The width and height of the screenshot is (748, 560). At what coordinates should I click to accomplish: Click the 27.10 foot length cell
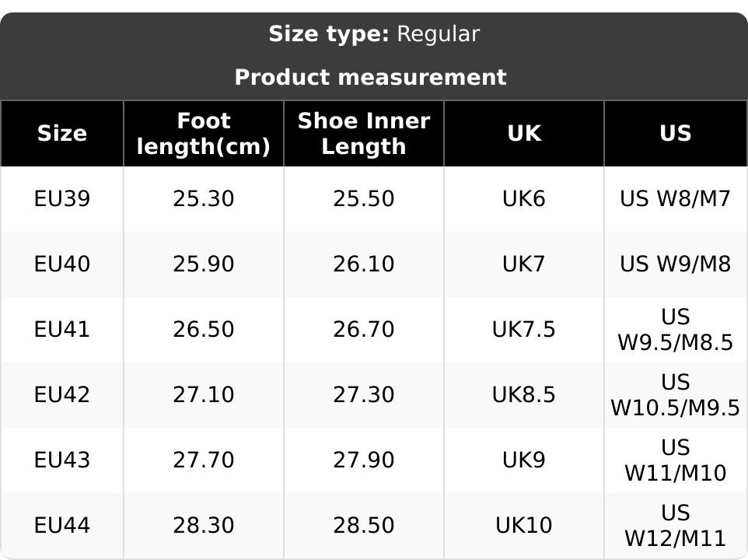204,395
